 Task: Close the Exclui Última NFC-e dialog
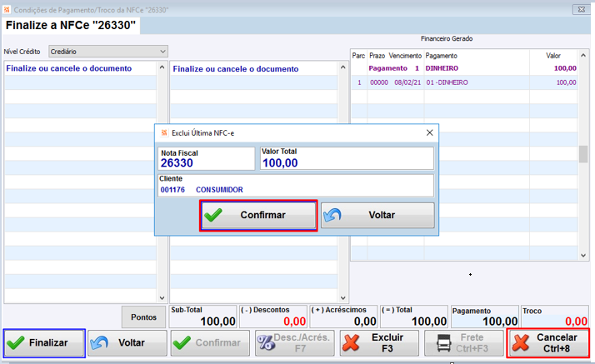pyautogui.click(x=429, y=132)
